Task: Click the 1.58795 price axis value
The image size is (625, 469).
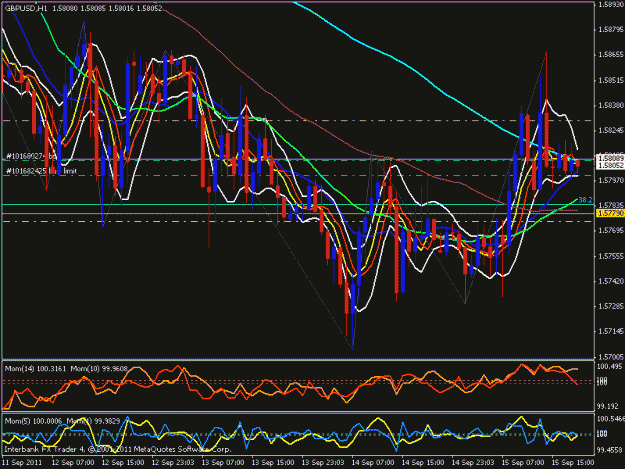Action: pyautogui.click(x=611, y=29)
